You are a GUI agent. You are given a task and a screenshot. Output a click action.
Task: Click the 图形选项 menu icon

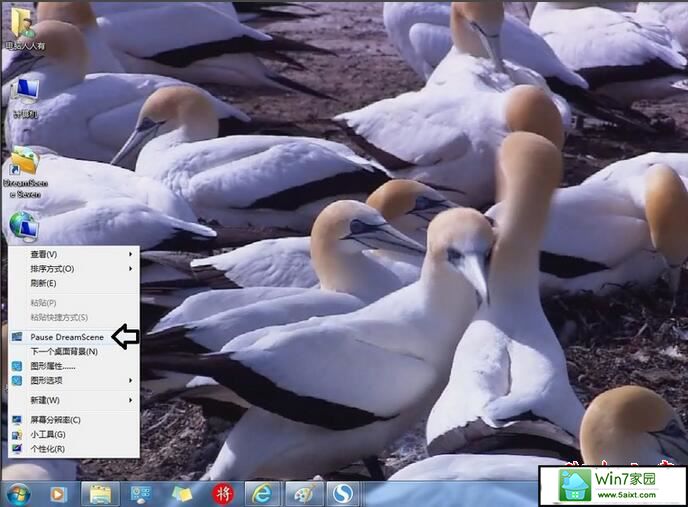17,380
